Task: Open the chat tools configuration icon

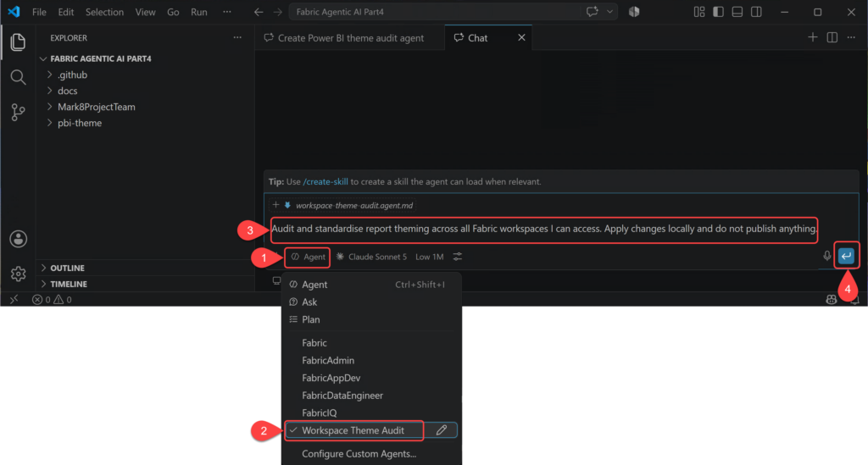Action: click(457, 257)
